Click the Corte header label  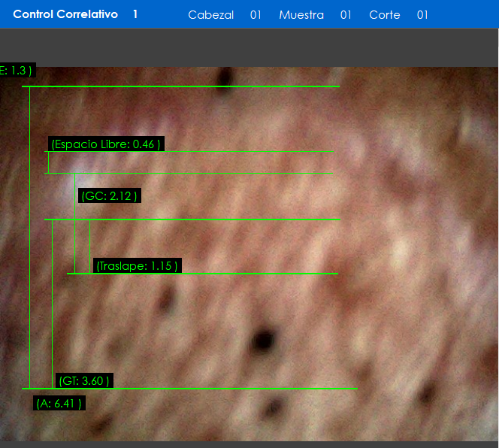[385, 15]
